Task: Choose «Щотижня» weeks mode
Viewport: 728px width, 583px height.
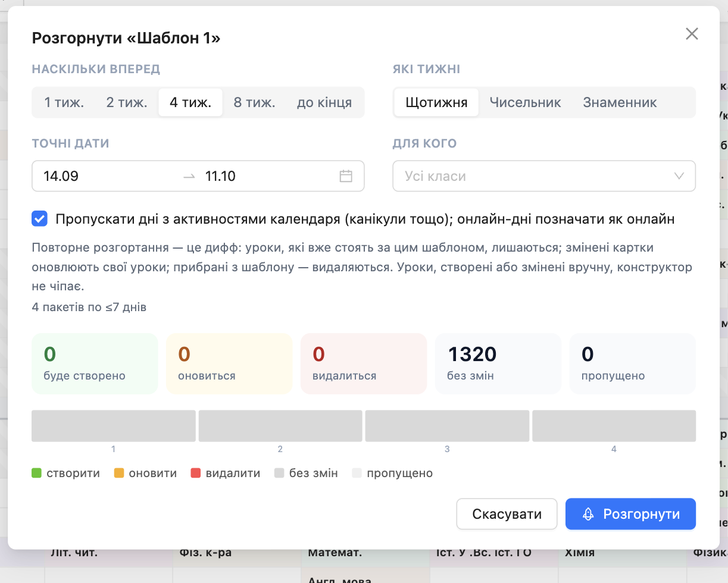Action: click(x=436, y=102)
